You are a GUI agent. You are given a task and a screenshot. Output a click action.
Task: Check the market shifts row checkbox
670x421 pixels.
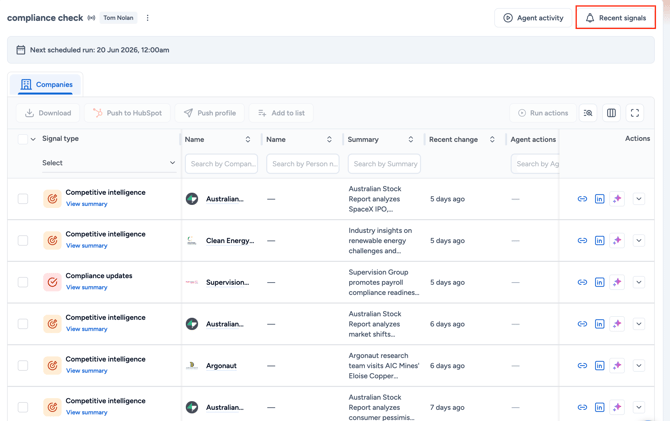(x=23, y=324)
